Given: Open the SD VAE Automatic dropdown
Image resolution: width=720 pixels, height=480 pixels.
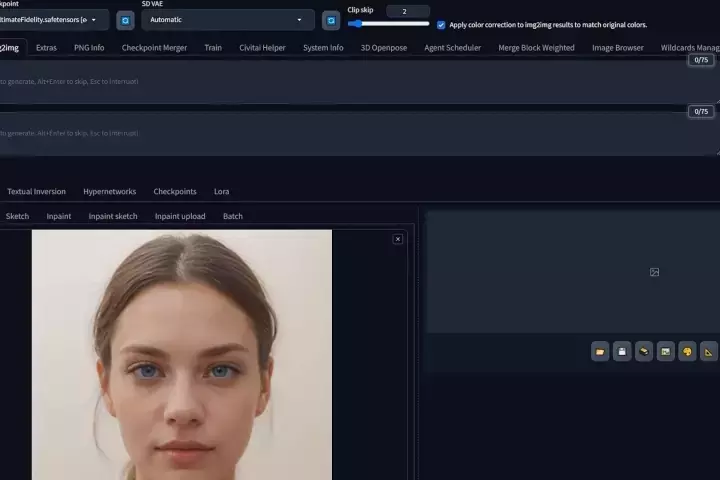Looking at the screenshot, I should [x=228, y=20].
